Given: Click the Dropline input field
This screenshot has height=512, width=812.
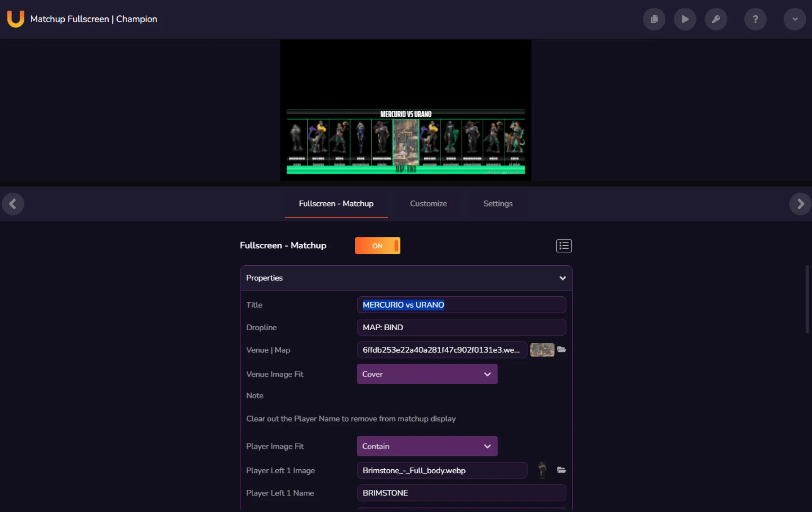Looking at the screenshot, I should pyautogui.click(x=461, y=328).
